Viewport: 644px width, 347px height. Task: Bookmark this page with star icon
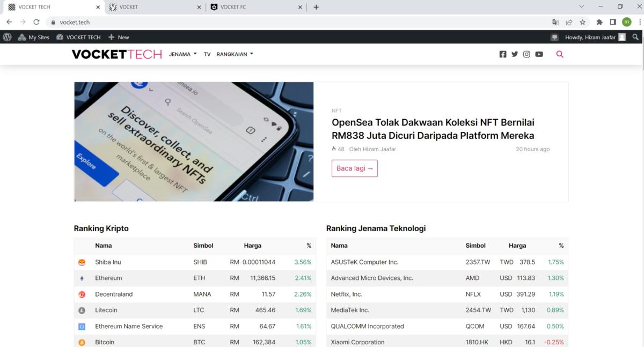(582, 22)
